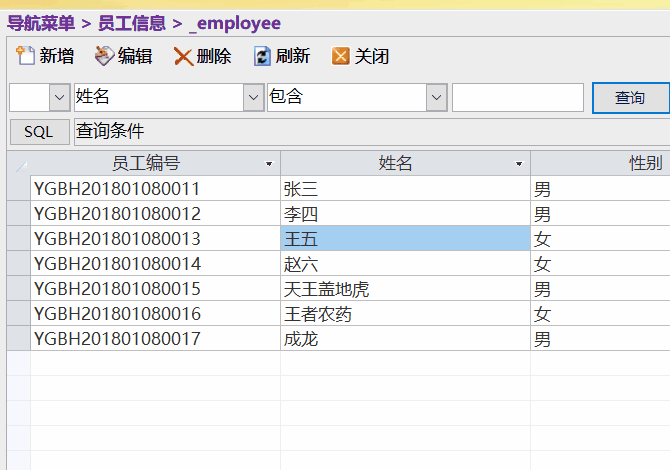
Task: Click the 性别 cell in 王五's row
Action: click(600, 238)
